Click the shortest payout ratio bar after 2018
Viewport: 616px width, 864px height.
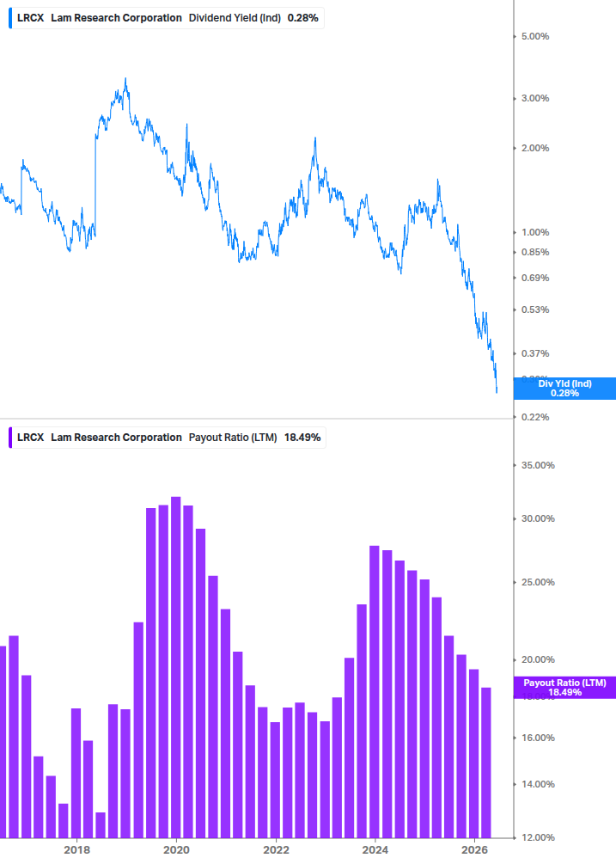click(101, 824)
